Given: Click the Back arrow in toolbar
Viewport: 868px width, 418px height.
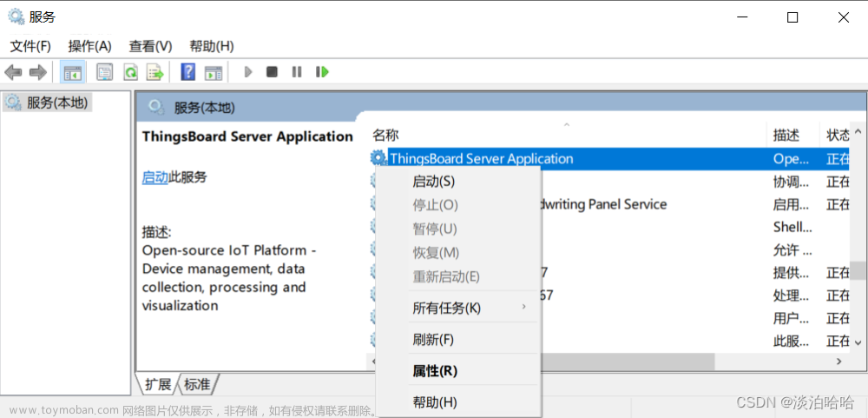Looking at the screenshot, I should [13, 72].
